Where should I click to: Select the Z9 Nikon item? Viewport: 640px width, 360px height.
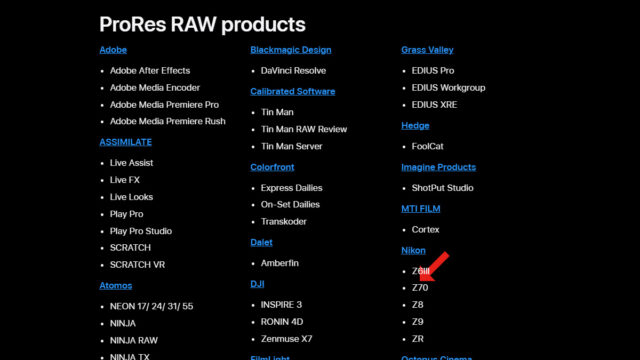coord(417,322)
